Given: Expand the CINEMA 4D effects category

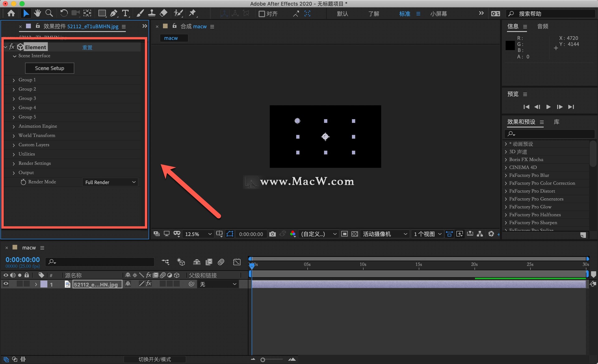Looking at the screenshot, I should click(x=506, y=167).
